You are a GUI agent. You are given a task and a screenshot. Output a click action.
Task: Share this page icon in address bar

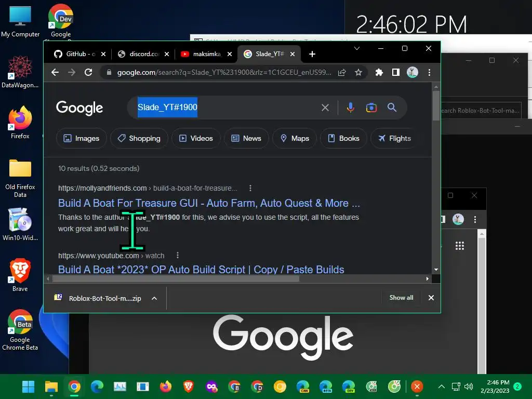(x=342, y=72)
